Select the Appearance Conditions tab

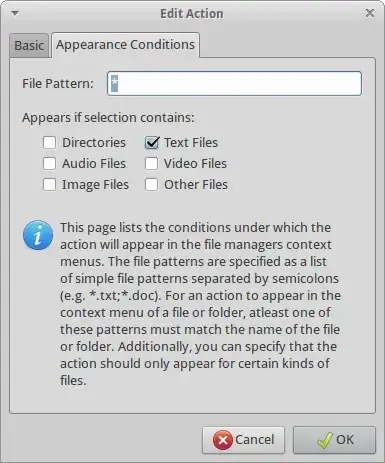(125, 45)
